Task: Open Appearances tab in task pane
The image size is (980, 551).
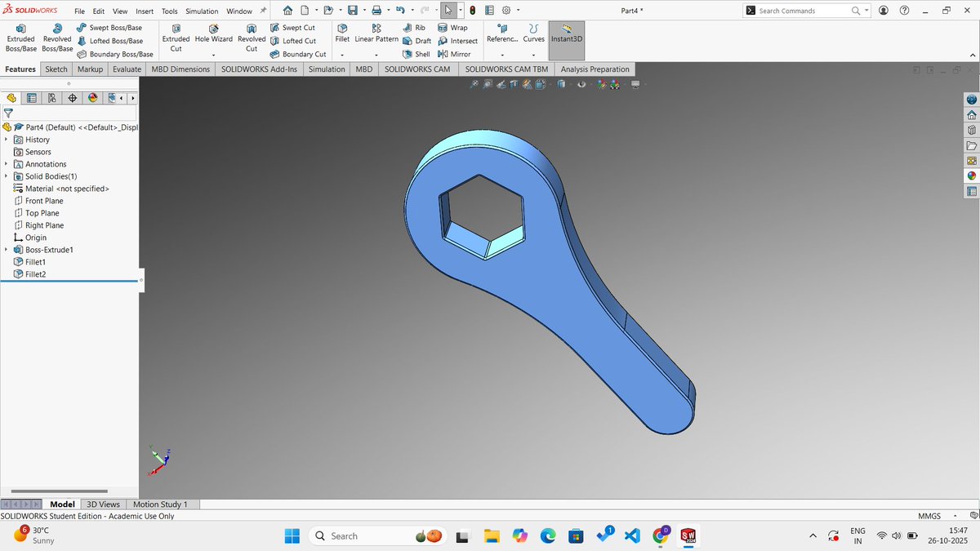Action: (971, 176)
